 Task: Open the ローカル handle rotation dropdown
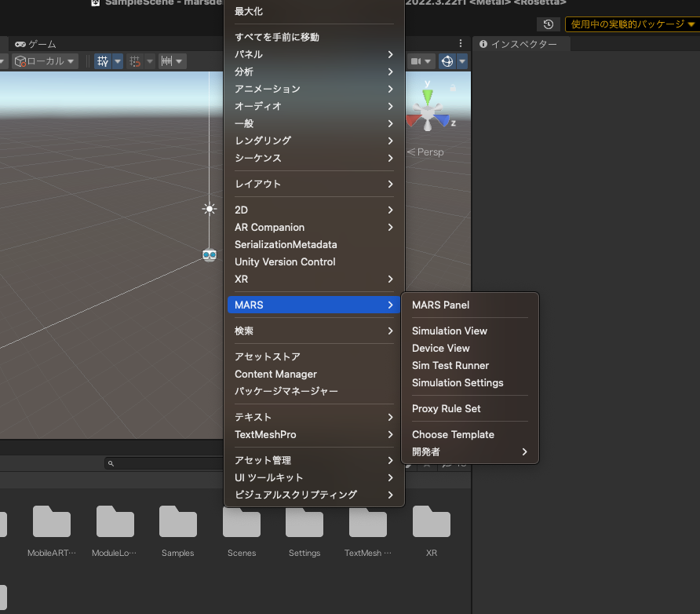click(x=44, y=61)
